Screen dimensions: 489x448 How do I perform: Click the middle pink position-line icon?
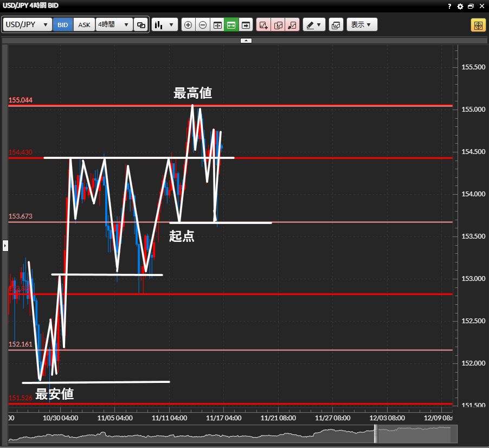(x=278, y=25)
